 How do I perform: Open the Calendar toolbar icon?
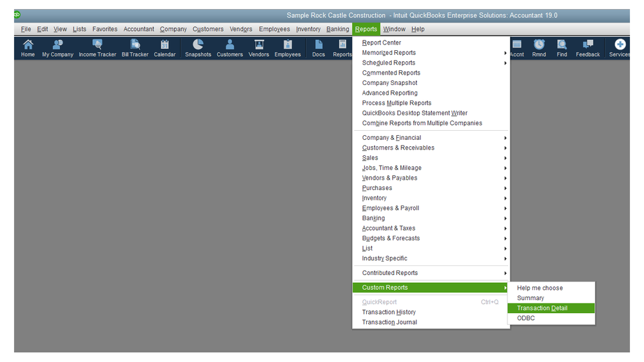164,48
